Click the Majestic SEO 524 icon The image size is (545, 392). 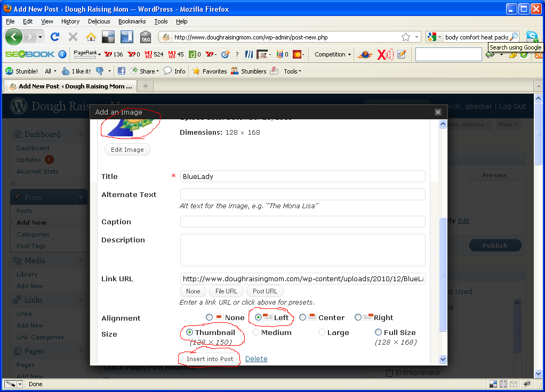(x=154, y=54)
